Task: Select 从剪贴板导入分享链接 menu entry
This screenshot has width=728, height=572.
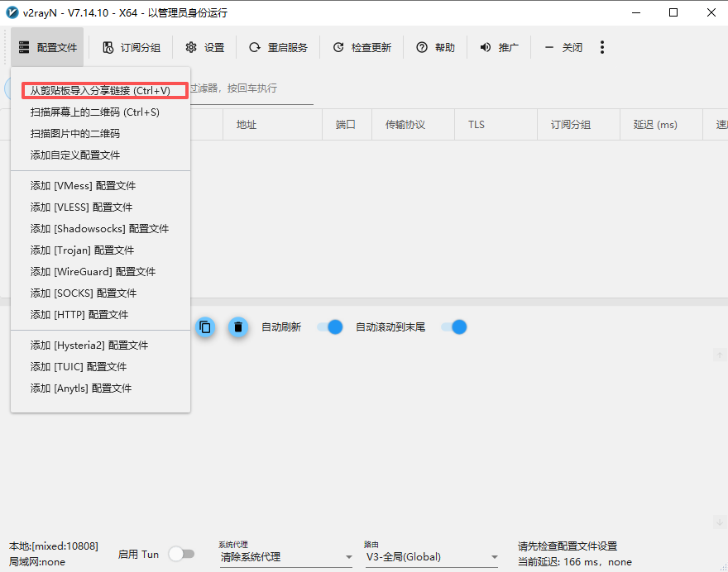Action: (x=100, y=90)
